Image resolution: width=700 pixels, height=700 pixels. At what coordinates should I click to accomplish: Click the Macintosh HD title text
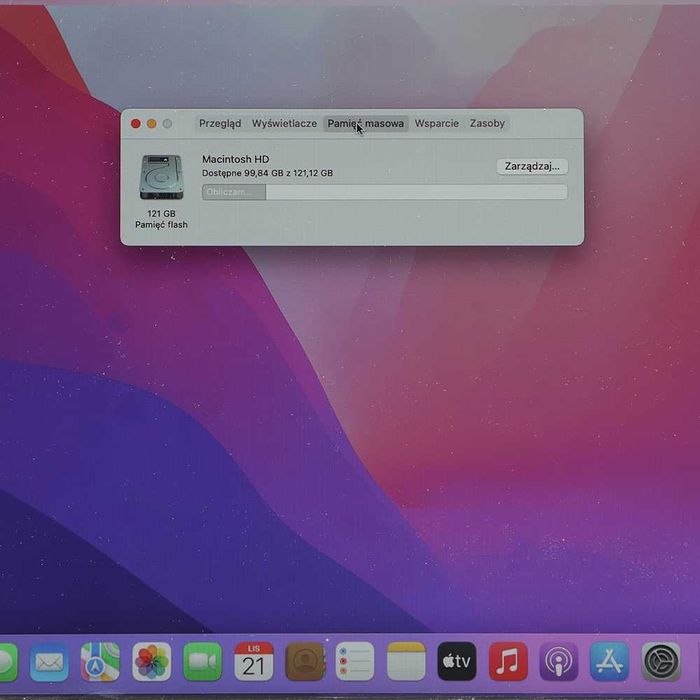[x=235, y=159]
